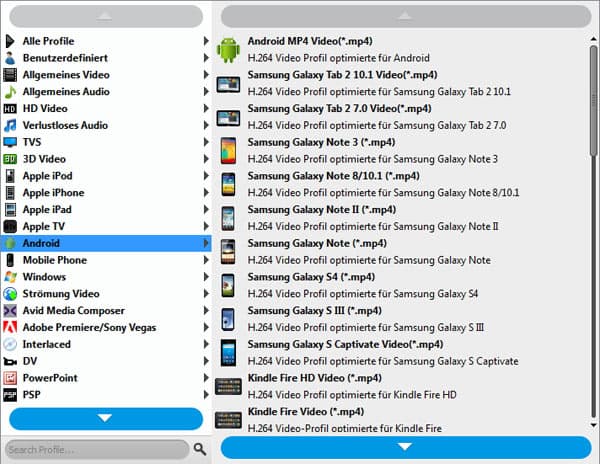
Task: Click gray up button above category list
Action: click(106, 16)
